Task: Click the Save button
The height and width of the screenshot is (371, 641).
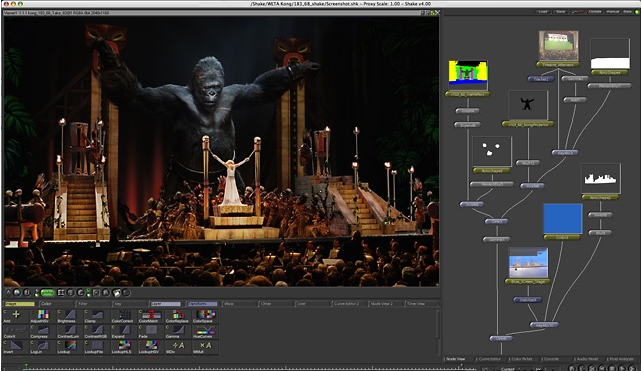Action: tap(560, 12)
